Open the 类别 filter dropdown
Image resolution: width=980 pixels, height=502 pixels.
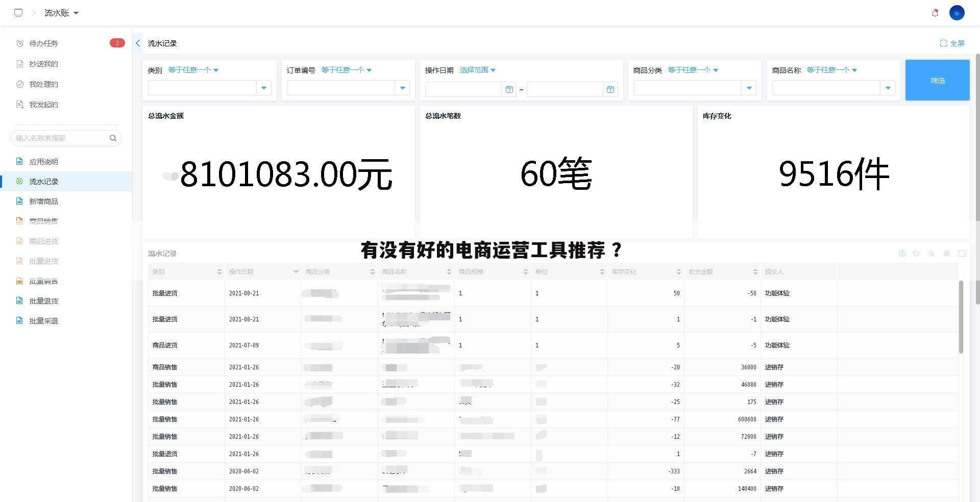pos(194,70)
